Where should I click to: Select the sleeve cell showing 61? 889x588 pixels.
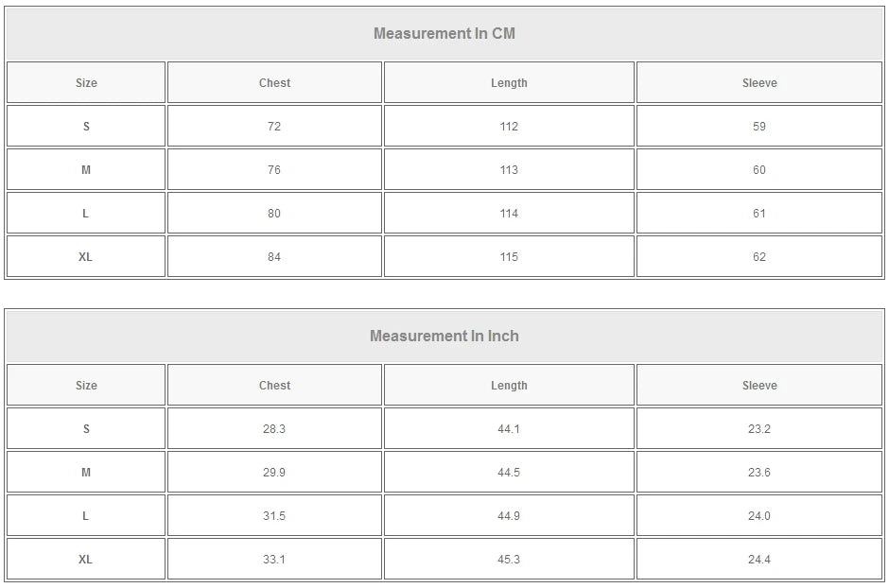click(x=759, y=214)
